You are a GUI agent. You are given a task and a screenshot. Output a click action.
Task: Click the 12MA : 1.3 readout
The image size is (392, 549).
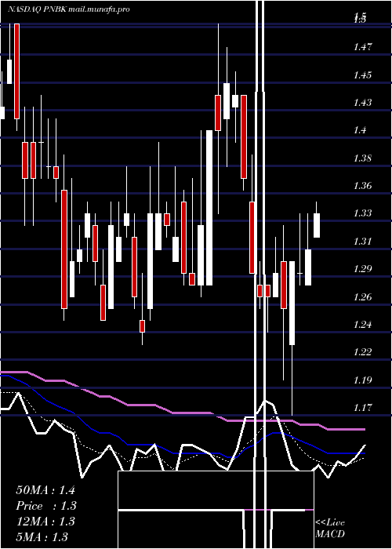click(x=45, y=521)
